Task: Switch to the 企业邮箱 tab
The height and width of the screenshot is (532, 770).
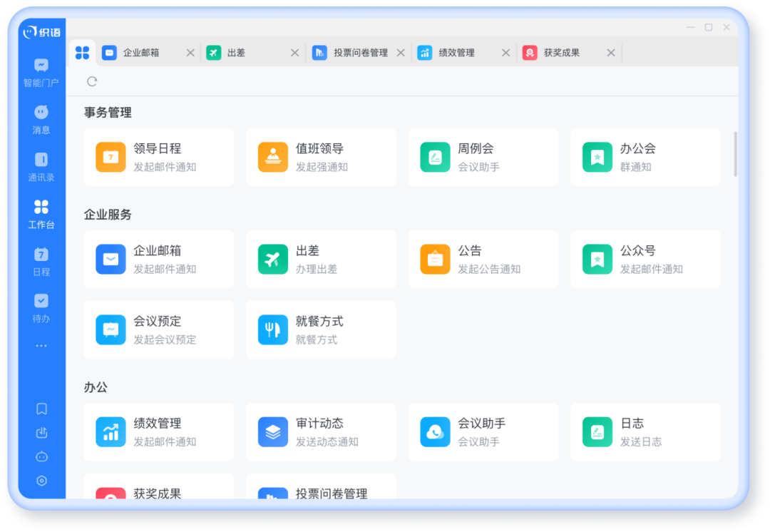Action: (140, 53)
